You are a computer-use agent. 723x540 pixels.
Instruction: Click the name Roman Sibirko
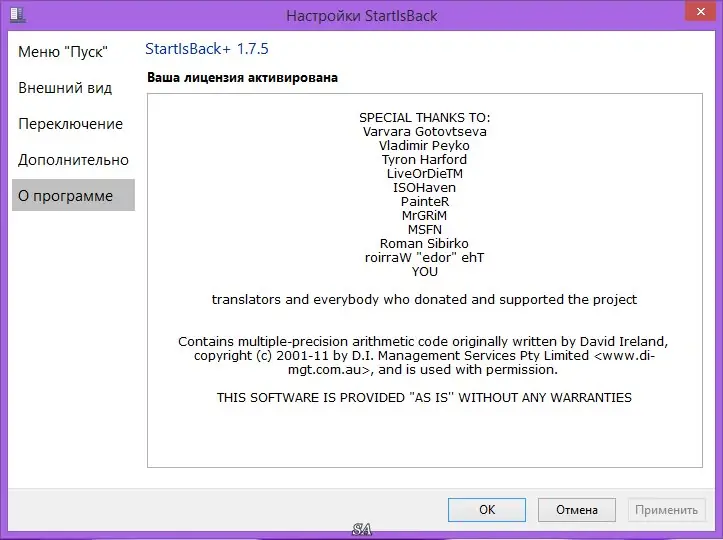[x=424, y=243]
